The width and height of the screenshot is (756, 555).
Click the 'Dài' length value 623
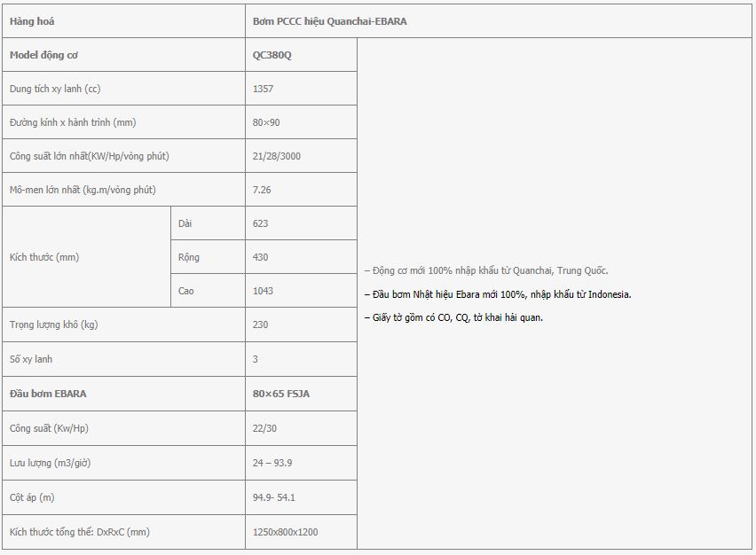click(x=260, y=223)
